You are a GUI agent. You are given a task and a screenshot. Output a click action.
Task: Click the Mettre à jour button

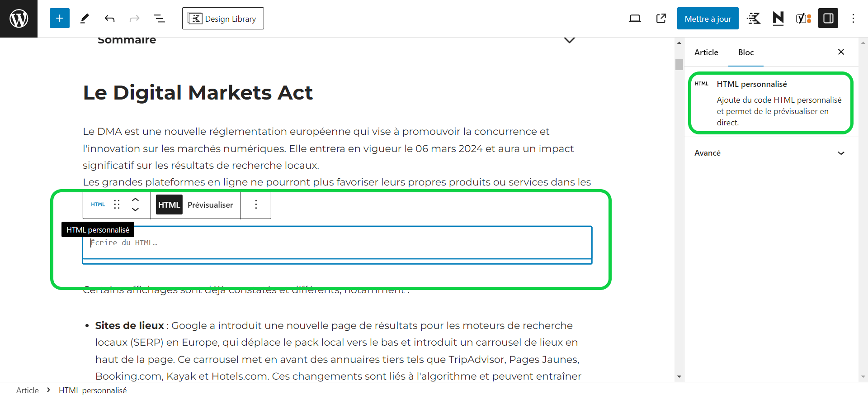(x=707, y=18)
